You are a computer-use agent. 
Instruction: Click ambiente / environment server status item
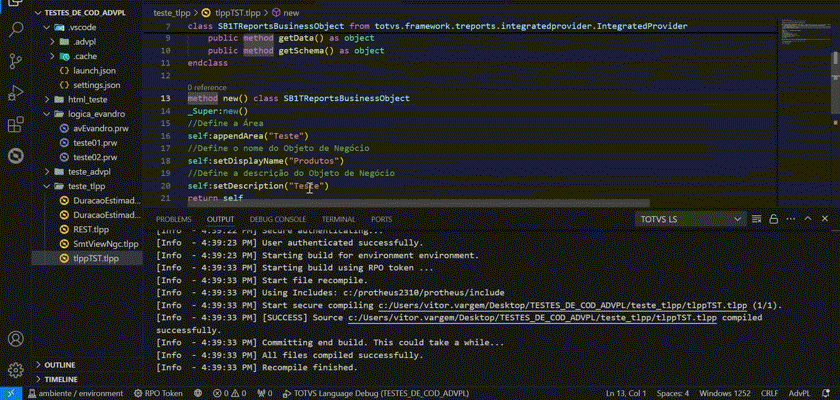[x=76, y=393]
